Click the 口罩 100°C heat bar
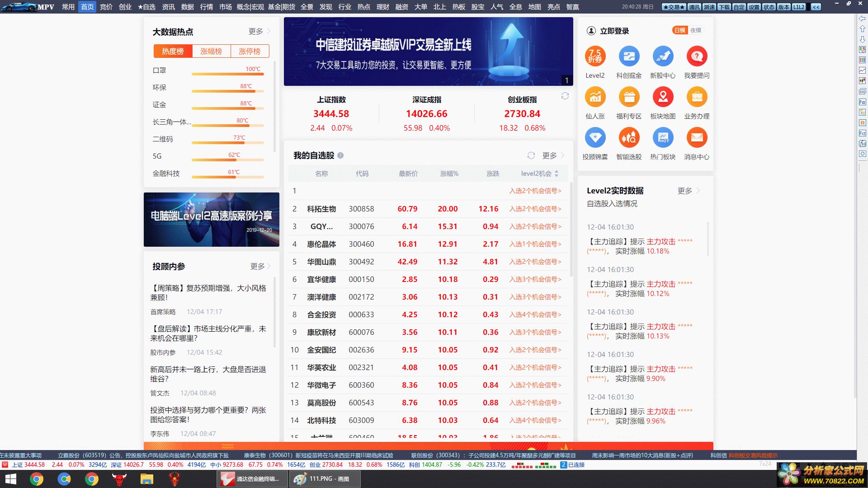Screen dimensions: 868x488 227,74
